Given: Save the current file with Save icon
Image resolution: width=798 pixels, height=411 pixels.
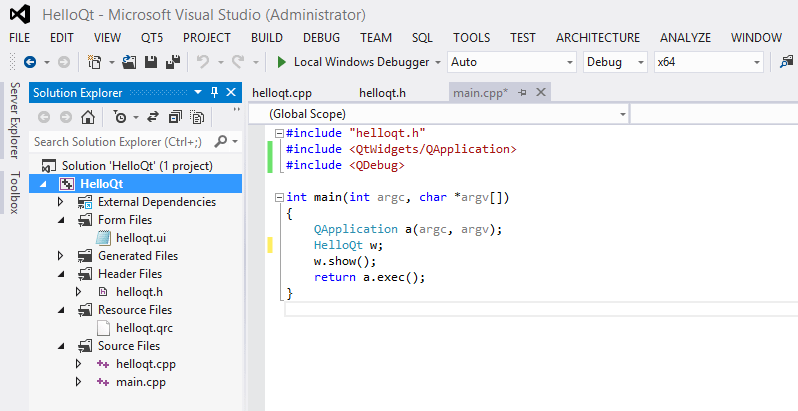Looking at the screenshot, I should [150, 62].
